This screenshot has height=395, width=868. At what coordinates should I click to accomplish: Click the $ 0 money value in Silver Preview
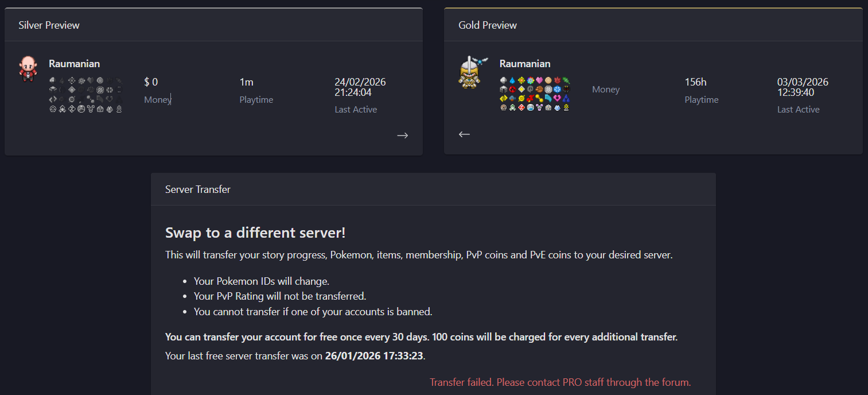pyautogui.click(x=151, y=83)
